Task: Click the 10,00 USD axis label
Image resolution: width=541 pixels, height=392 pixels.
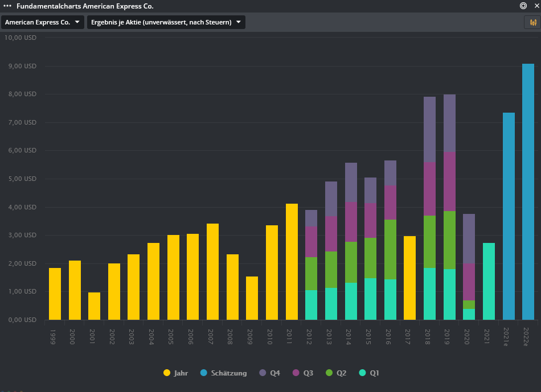Action: [x=21, y=38]
